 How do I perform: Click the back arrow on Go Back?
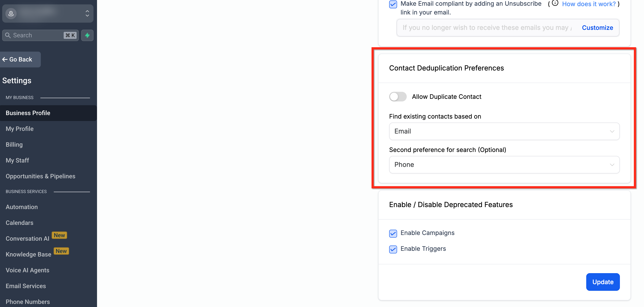tap(5, 60)
